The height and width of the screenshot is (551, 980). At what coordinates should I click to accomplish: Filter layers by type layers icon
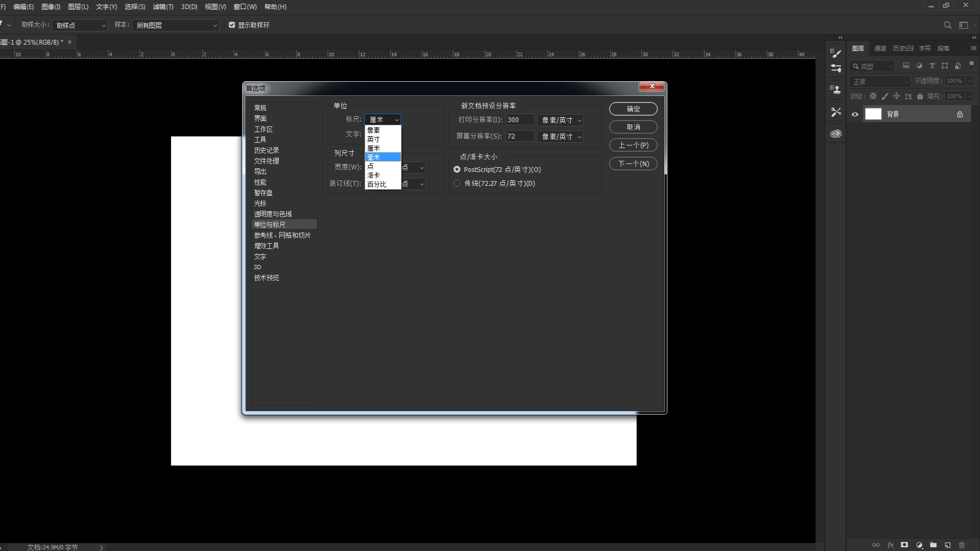(932, 66)
